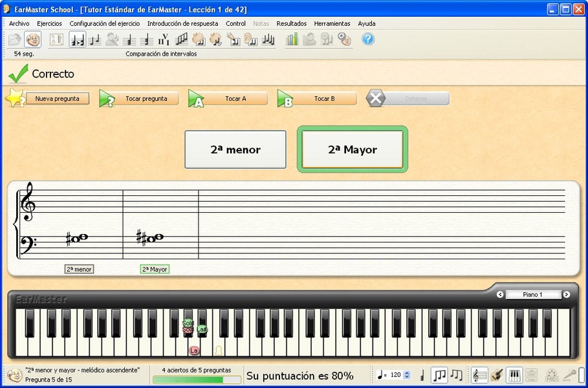The width and height of the screenshot is (588, 388).
Task: Select rhythmic dictation ear icon
Action: (250, 39)
